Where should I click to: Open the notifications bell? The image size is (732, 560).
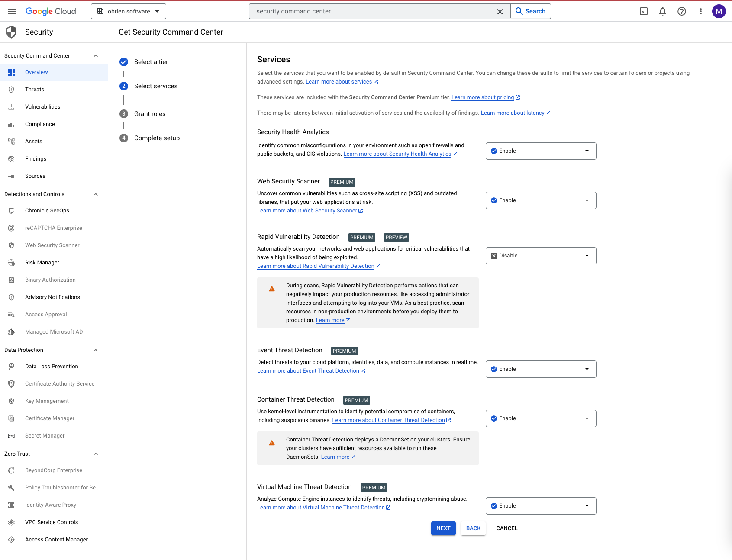click(x=663, y=11)
